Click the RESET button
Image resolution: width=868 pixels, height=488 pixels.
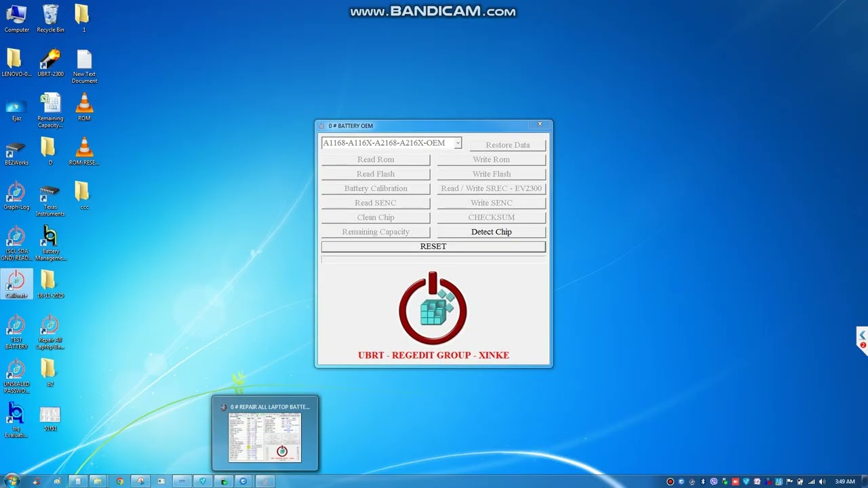coord(433,247)
